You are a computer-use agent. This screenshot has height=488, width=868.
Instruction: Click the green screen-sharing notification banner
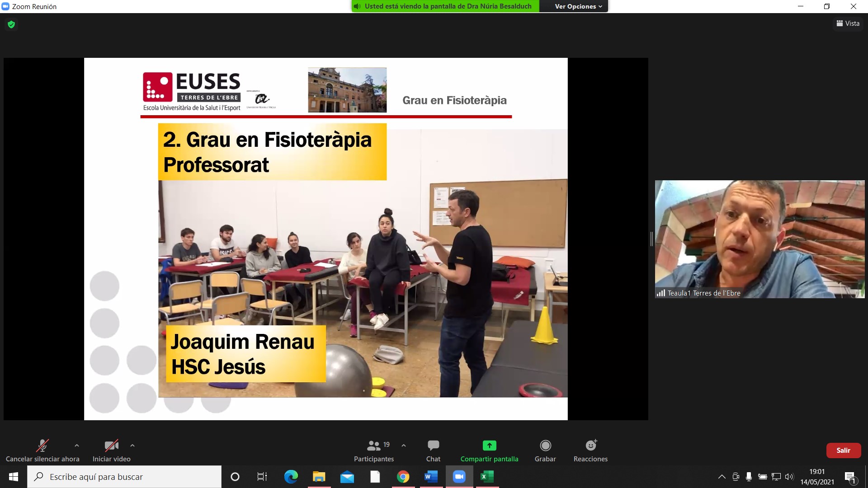(x=445, y=6)
